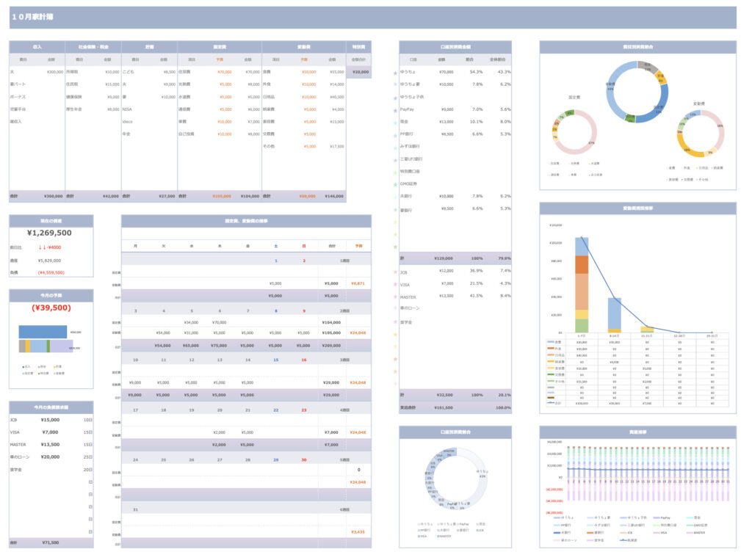Viewport: 752px width, 560px height.
Task: Click ゆうちょ share value 54.3%
Action: (476, 72)
